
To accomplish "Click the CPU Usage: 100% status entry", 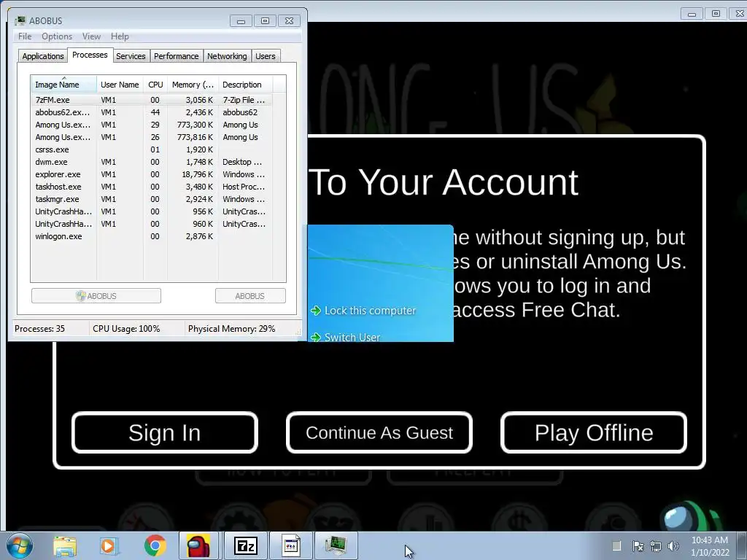I will click(126, 329).
